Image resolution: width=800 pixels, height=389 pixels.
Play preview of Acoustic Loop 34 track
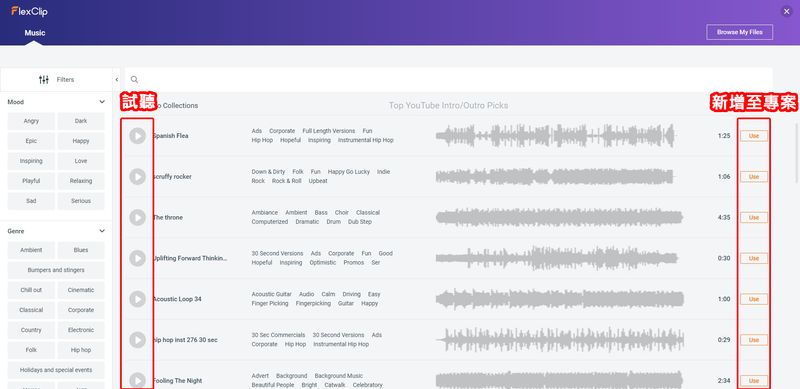point(137,299)
